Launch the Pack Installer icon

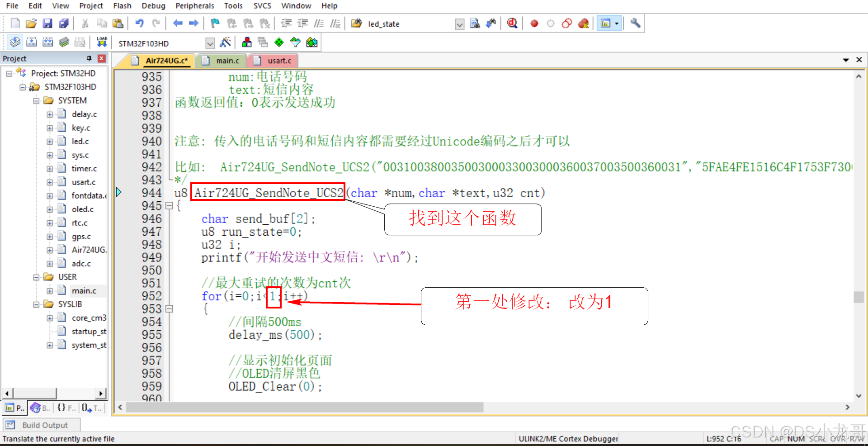coord(312,43)
